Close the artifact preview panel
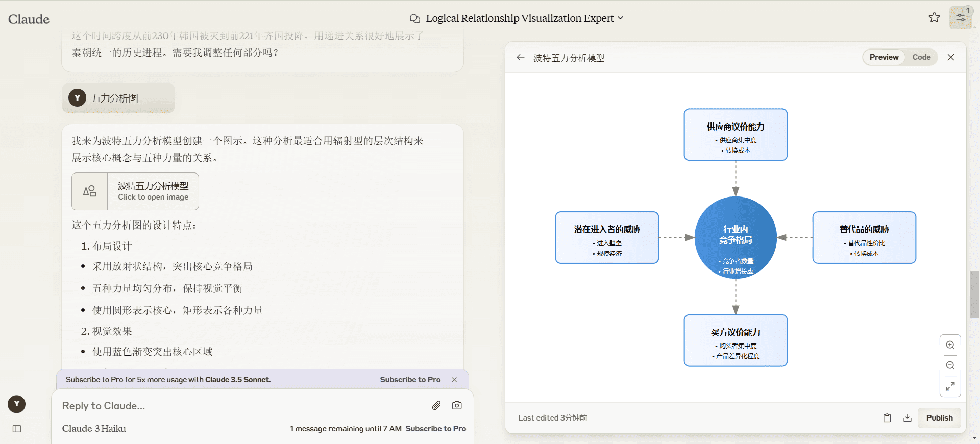The width and height of the screenshot is (980, 444). (x=951, y=57)
